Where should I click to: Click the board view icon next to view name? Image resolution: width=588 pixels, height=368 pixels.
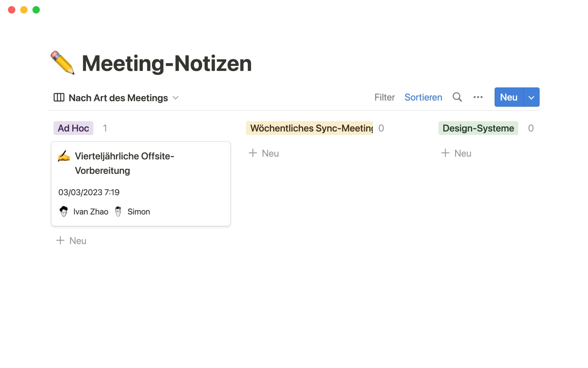coord(59,98)
